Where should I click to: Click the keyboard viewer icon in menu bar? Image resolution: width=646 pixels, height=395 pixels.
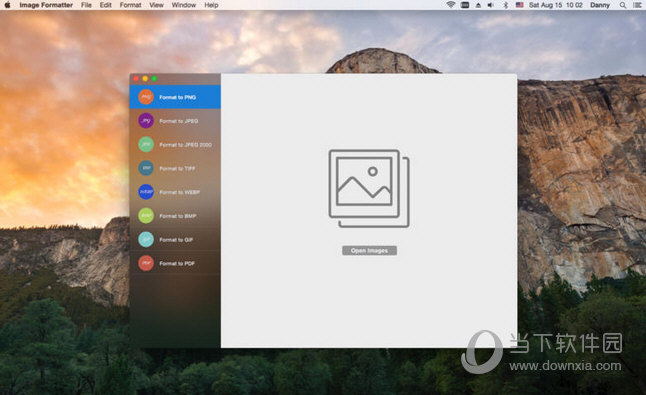pyautogui.click(x=465, y=5)
